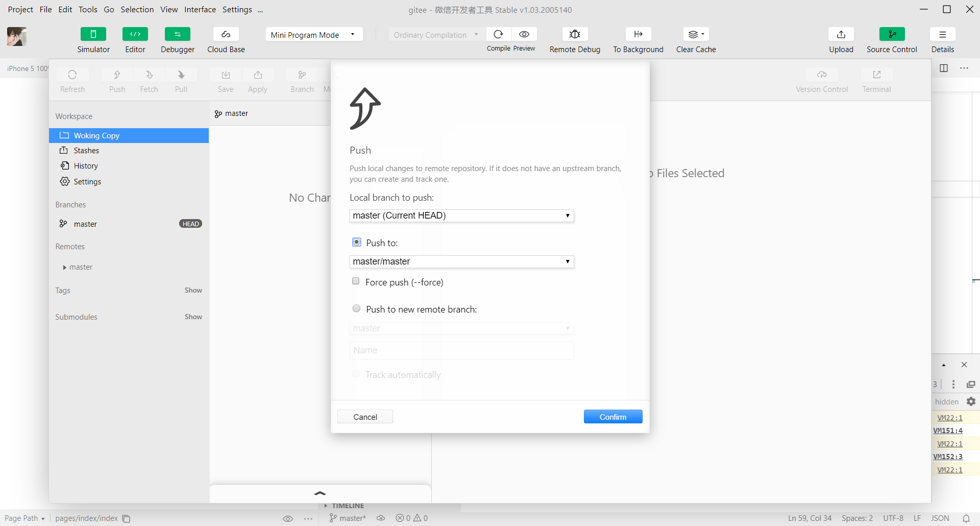The image size is (980, 526).
Task: Confirm the push
Action: click(x=613, y=417)
